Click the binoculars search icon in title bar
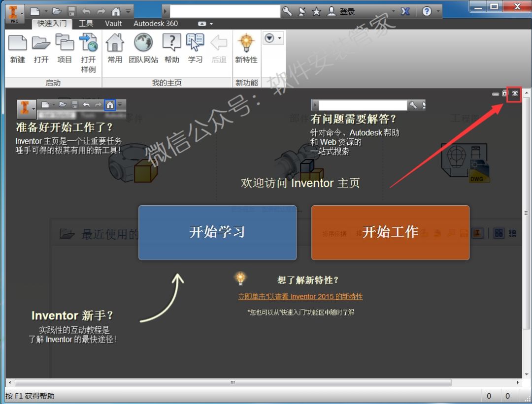532x404 pixels. (x=287, y=11)
